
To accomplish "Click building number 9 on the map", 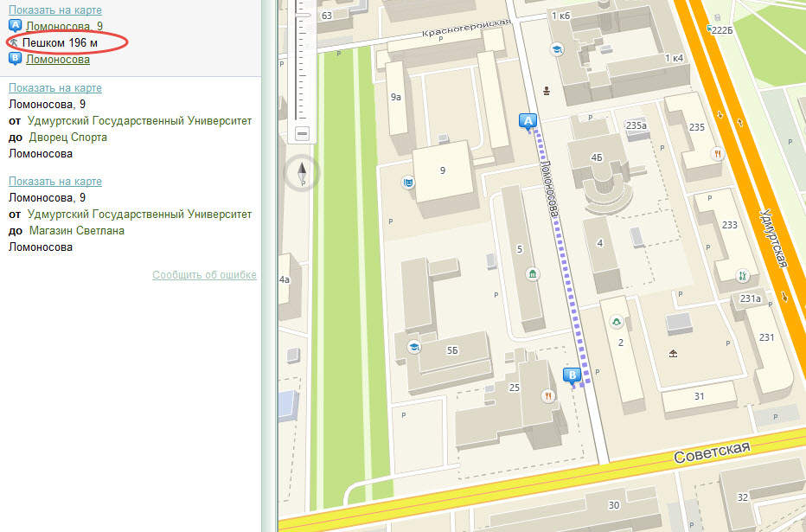I will (x=443, y=170).
